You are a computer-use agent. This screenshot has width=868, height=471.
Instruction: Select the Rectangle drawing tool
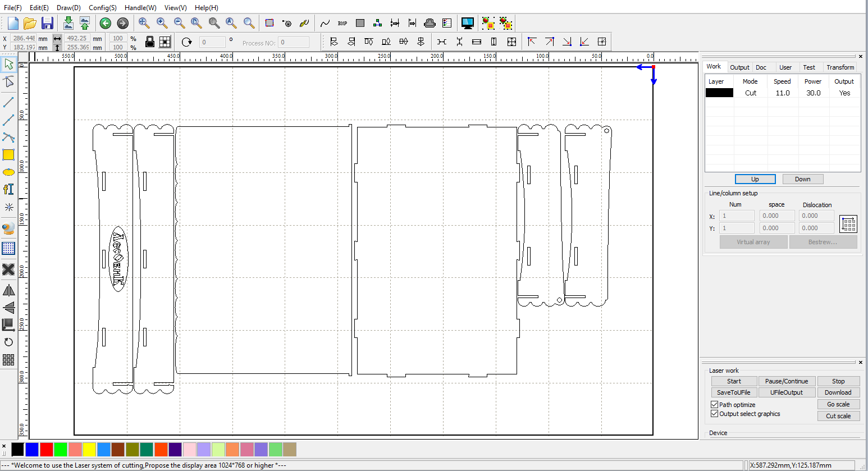click(8, 155)
